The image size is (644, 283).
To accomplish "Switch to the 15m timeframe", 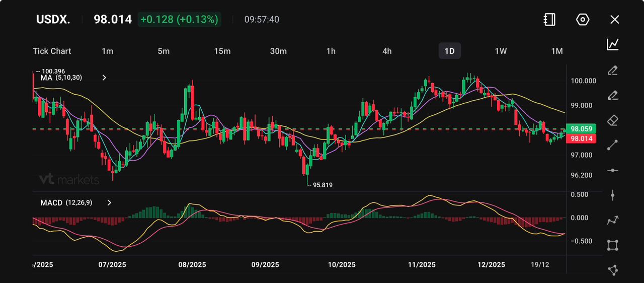I will point(222,51).
